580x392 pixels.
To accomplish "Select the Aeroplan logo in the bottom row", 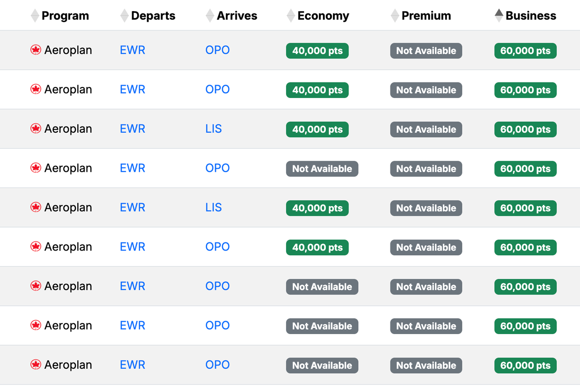I will [36, 364].
